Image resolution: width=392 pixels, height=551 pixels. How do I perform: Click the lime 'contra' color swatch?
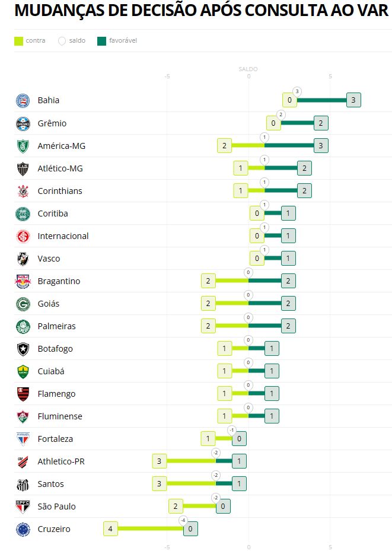[x=19, y=41]
